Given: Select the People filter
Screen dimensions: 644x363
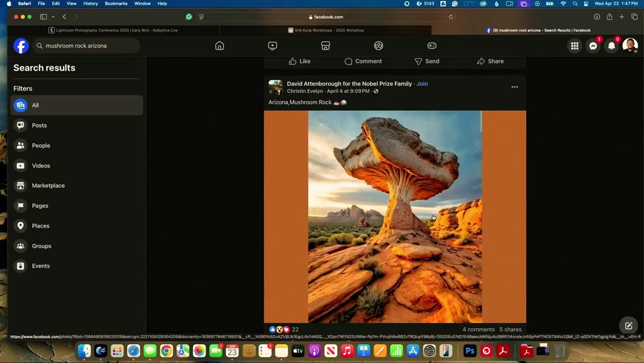Looking at the screenshot, I should click(x=77, y=146).
